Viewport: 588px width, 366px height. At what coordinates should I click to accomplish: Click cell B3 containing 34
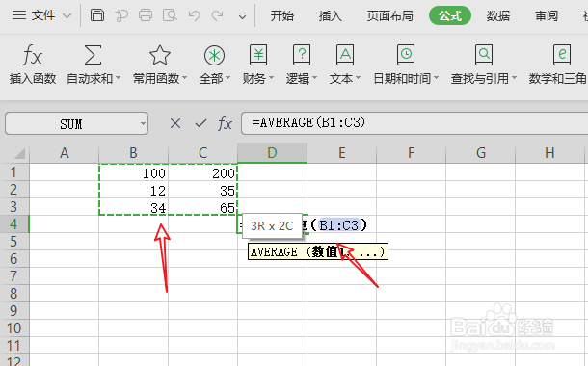point(133,207)
